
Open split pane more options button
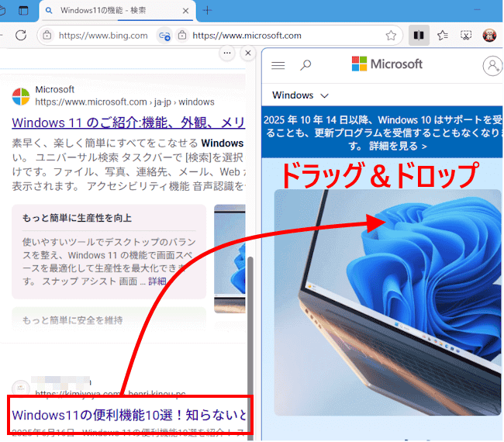click(x=227, y=53)
